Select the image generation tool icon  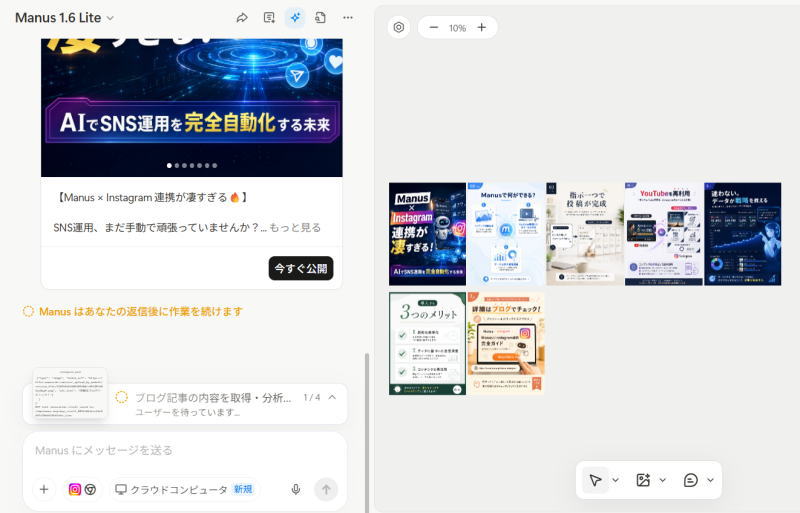643,480
